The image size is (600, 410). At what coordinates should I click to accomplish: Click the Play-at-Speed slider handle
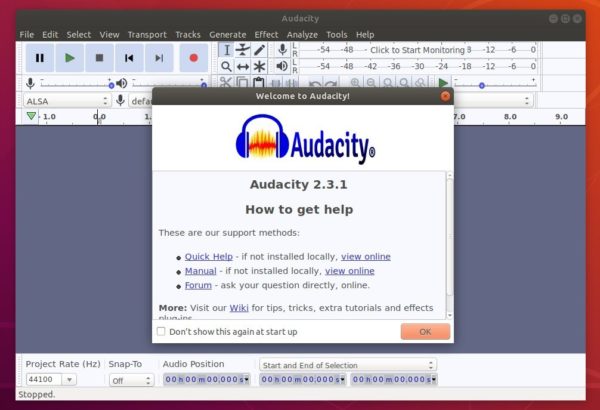[x=482, y=86]
